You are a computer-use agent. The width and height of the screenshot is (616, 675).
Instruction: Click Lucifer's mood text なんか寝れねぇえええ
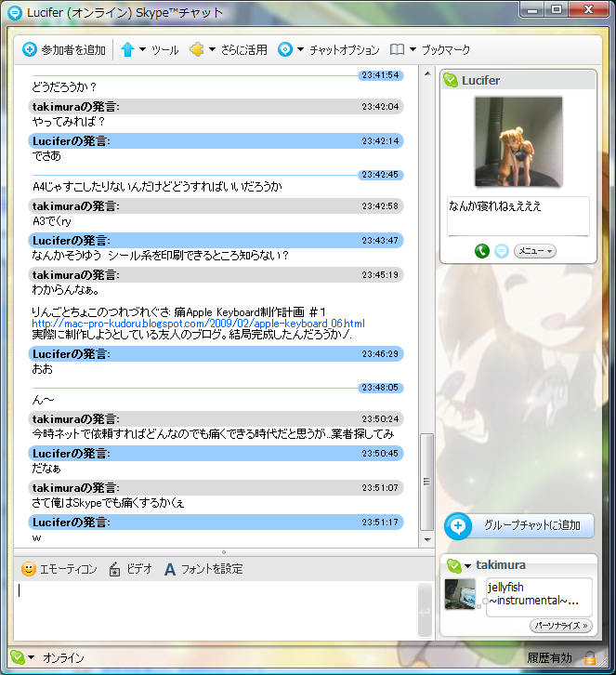494,206
